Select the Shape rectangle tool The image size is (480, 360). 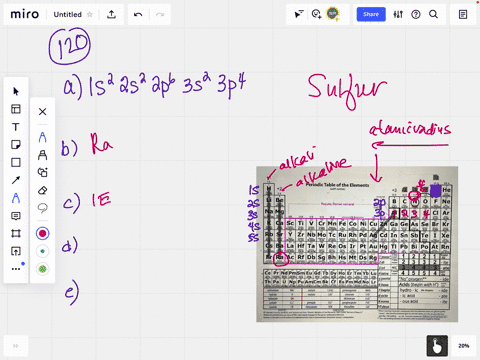[x=16, y=162]
